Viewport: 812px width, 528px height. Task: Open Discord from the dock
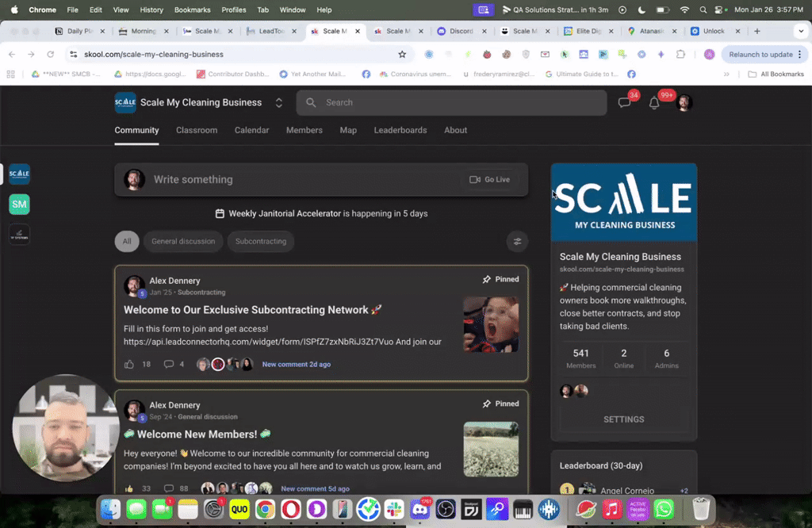(420, 509)
